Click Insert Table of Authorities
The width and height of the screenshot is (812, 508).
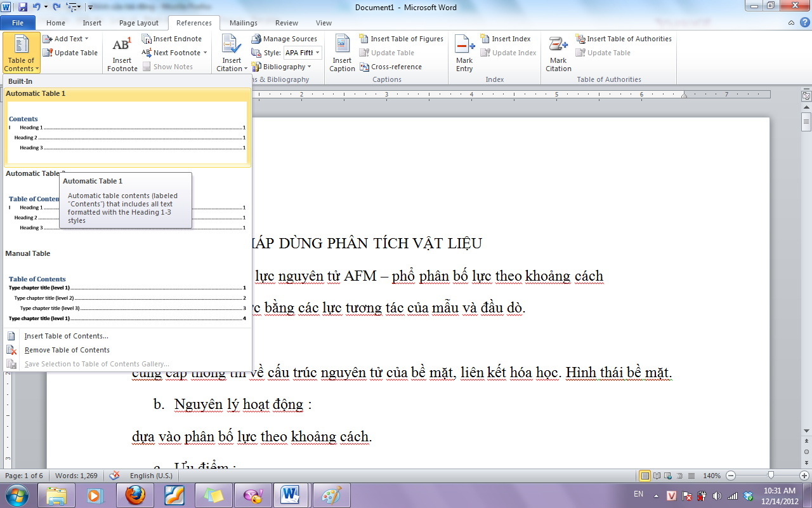pos(624,39)
